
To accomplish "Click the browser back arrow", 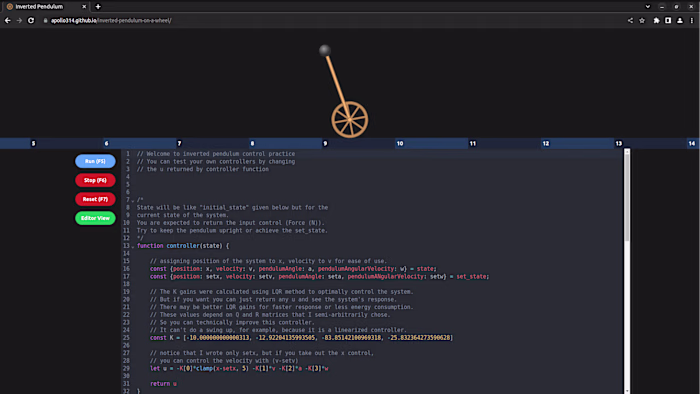I will coord(8,21).
